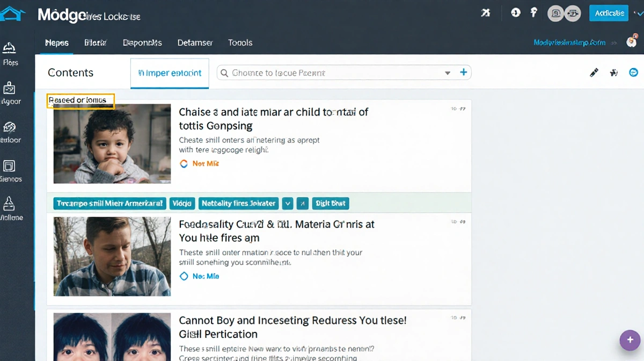
Task: Click the blue Activate button
Action: coord(608,13)
